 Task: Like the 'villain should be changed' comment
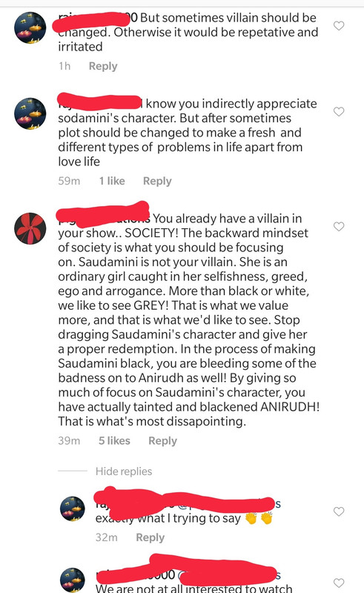click(339, 26)
